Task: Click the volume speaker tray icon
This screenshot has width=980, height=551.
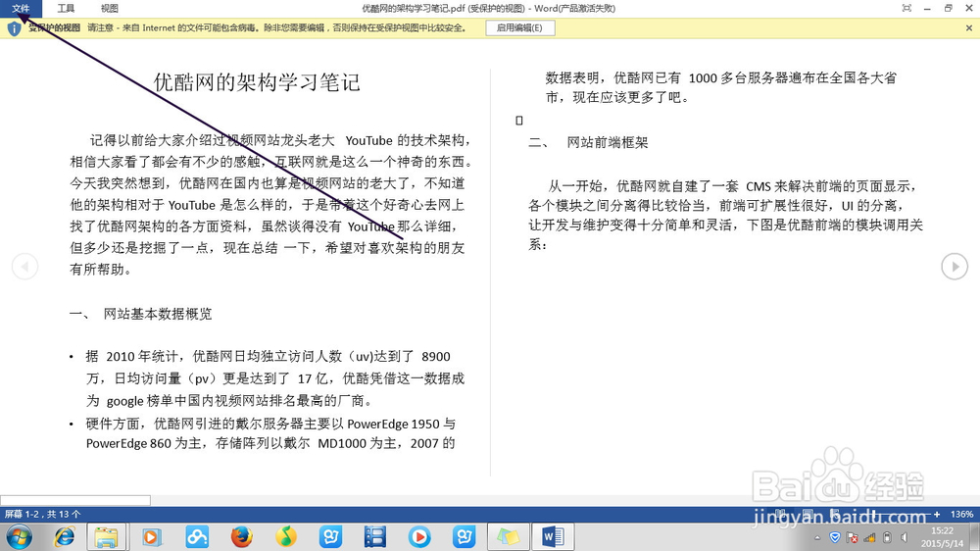Action: (x=905, y=537)
